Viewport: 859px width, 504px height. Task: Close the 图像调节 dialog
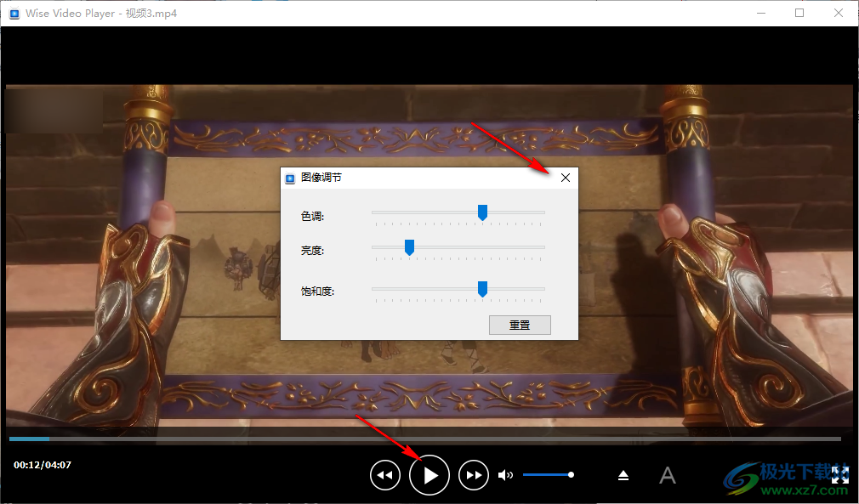[x=566, y=178]
